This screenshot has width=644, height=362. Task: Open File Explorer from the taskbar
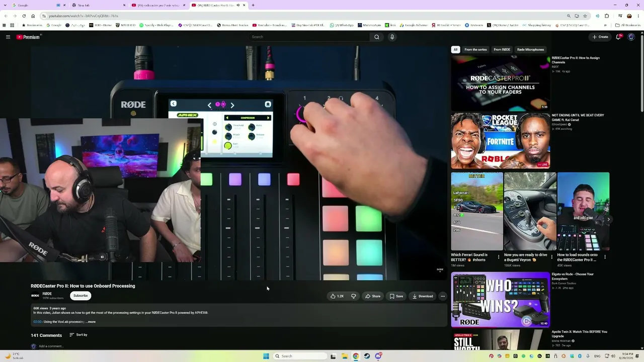pos(345,356)
